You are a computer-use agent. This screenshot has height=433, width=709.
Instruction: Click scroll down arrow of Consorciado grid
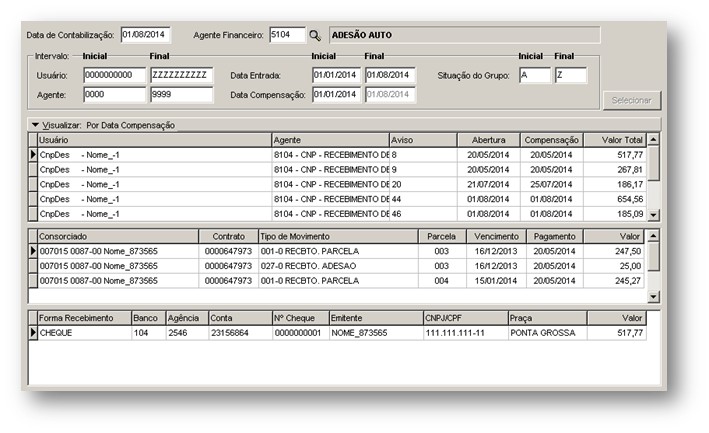(x=653, y=297)
